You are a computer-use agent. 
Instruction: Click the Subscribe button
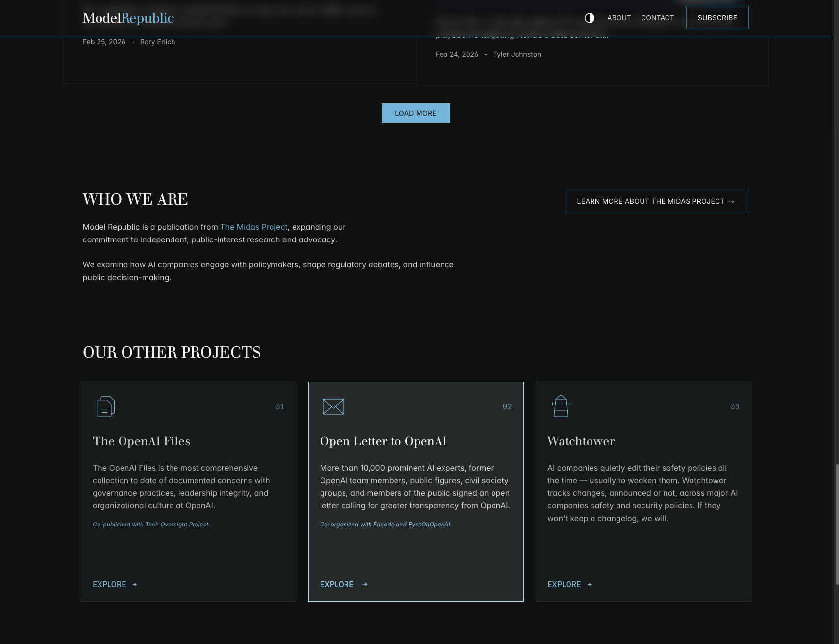click(717, 18)
